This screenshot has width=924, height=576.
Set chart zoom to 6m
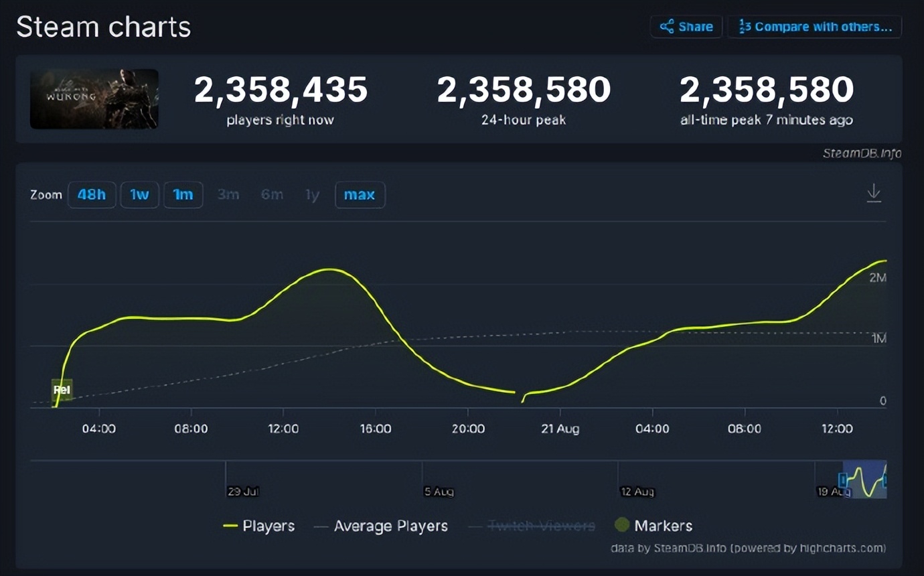272,195
